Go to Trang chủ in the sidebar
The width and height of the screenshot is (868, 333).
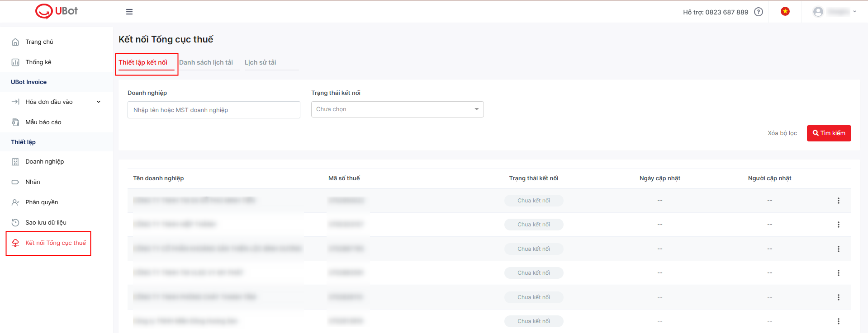39,42
